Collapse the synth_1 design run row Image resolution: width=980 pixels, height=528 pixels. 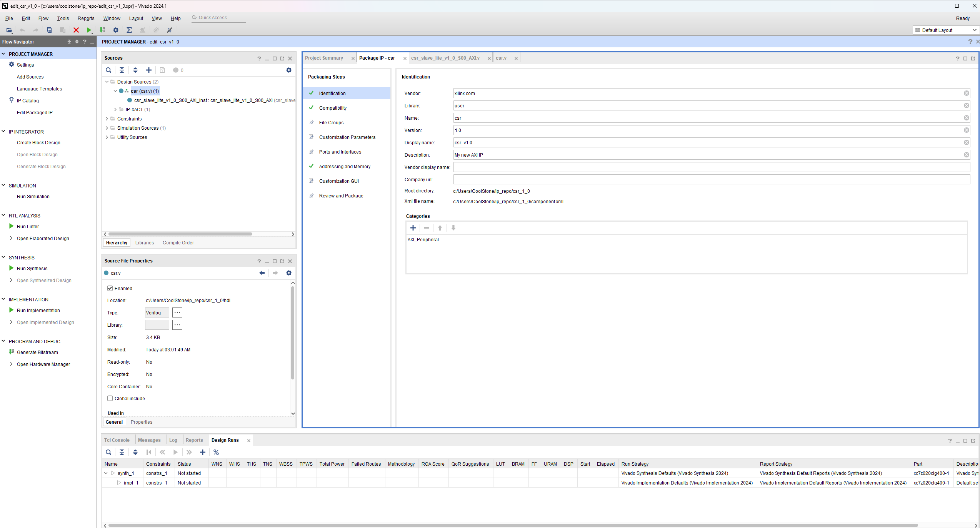[x=106, y=473]
